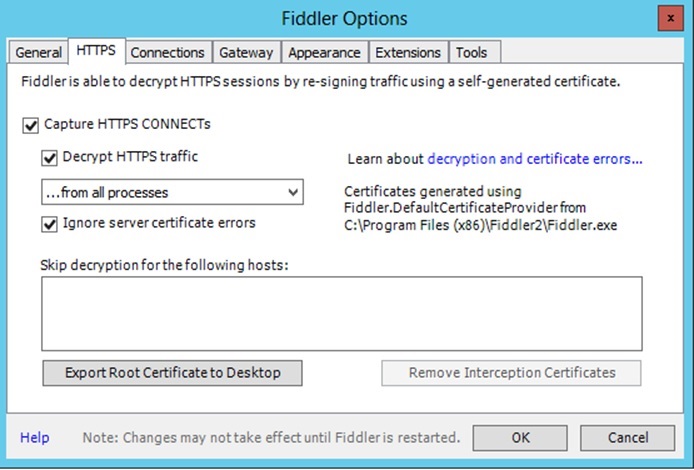Focus the skip decryption hosts text box
The width and height of the screenshot is (694, 470).
[342, 313]
